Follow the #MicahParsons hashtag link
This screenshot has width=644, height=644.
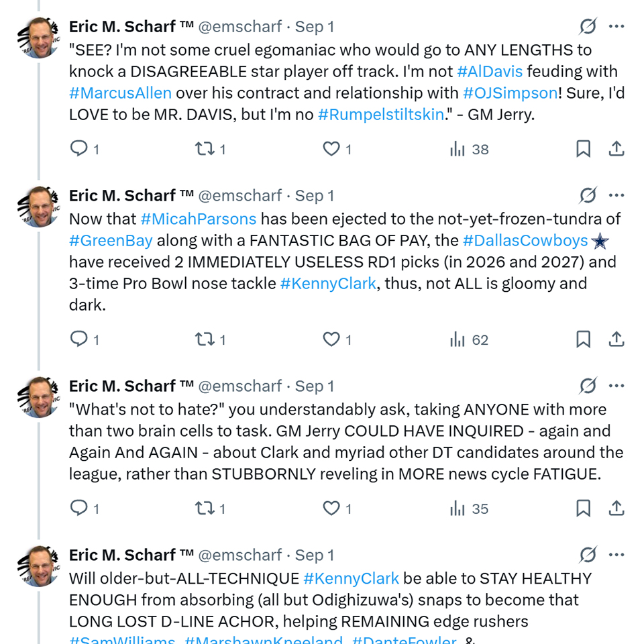(198, 219)
